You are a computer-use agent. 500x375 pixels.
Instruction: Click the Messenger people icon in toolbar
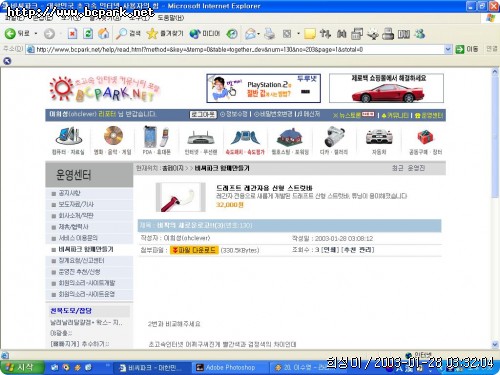pyautogui.click(x=420, y=34)
